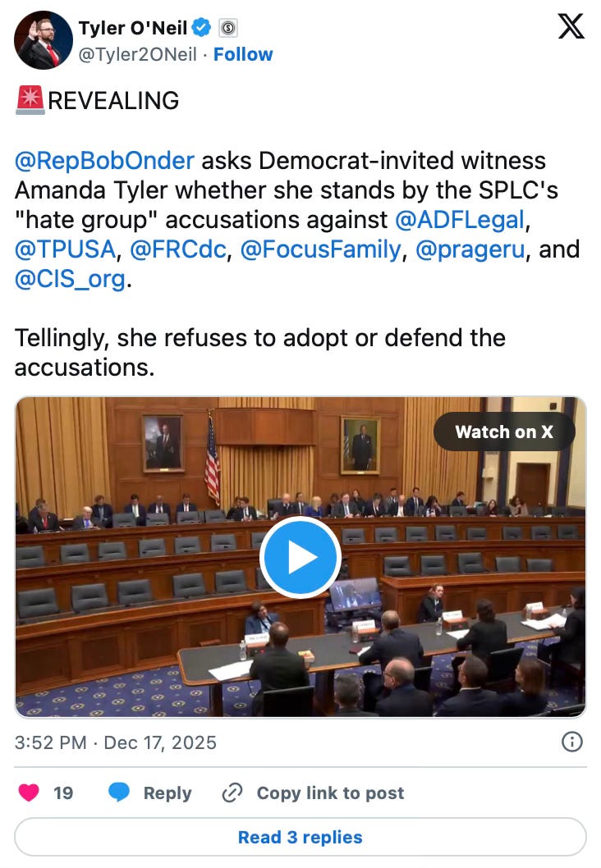Viewport: 601px width, 868px height.
Task: Follow @Tyler2ONeil
Action: (243, 54)
